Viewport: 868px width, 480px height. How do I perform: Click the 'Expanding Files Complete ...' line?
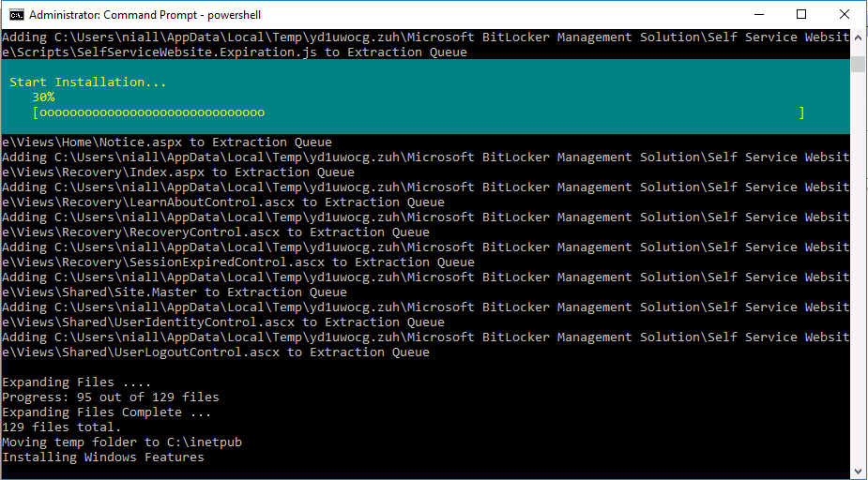pyautogui.click(x=107, y=412)
